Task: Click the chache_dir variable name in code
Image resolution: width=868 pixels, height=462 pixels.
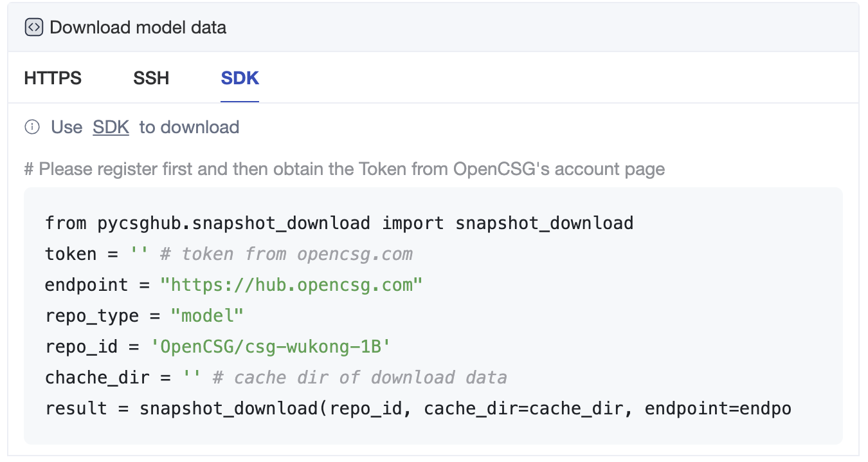Action: click(96, 378)
